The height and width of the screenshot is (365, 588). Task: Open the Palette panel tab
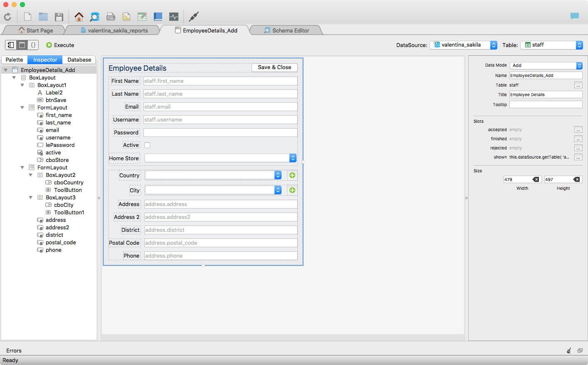15,60
